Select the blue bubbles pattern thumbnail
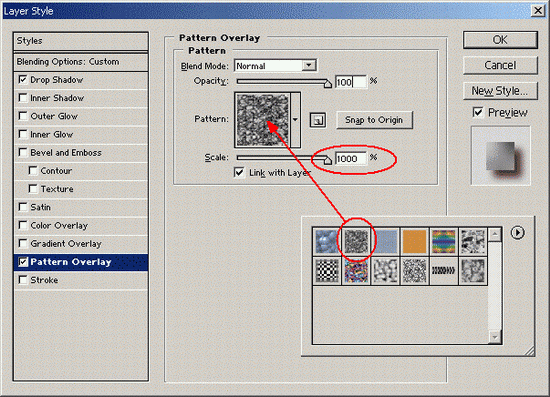Image resolution: width=550 pixels, height=397 pixels. click(x=327, y=241)
